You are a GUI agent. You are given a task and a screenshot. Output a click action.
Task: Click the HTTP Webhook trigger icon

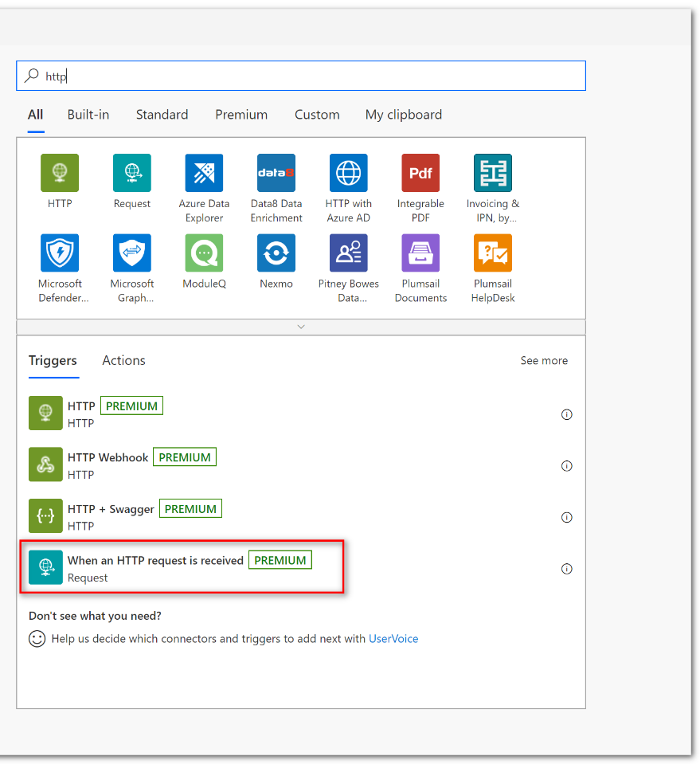pyautogui.click(x=45, y=464)
